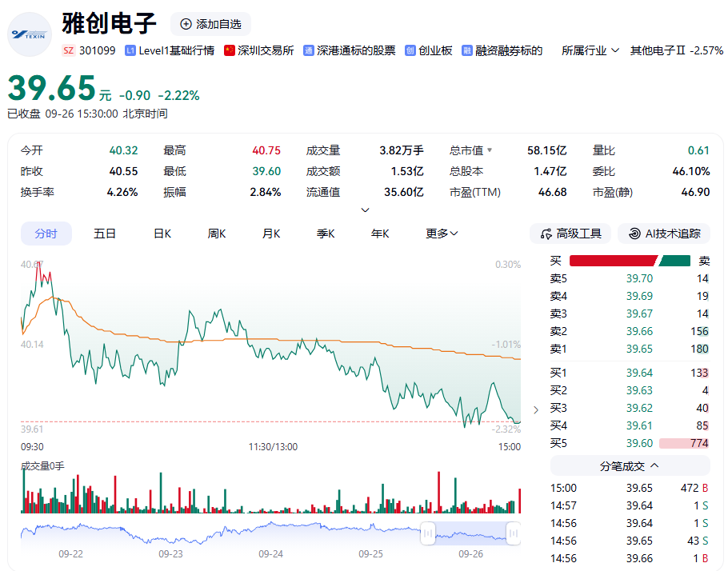This screenshot has width=728, height=571.
Task: Open the 更多 chart period dropdown
Action: coord(442,234)
